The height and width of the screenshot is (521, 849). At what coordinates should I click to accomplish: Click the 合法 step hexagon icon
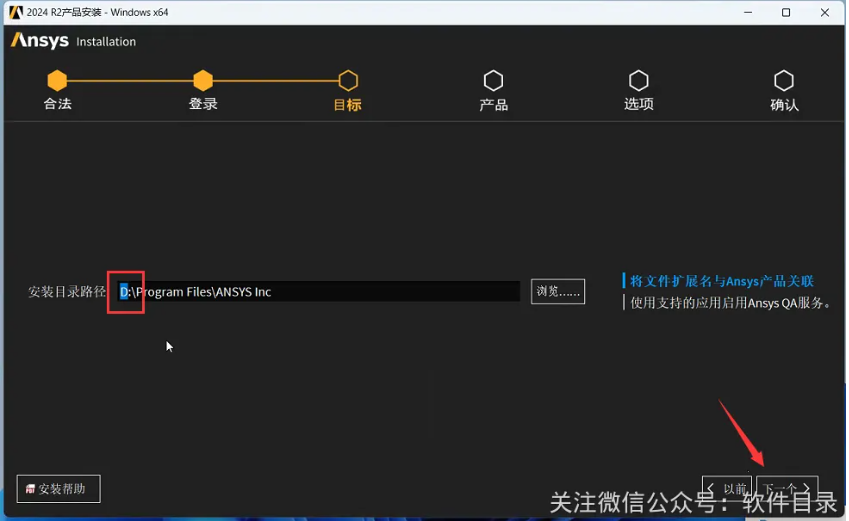pos(57,80)
